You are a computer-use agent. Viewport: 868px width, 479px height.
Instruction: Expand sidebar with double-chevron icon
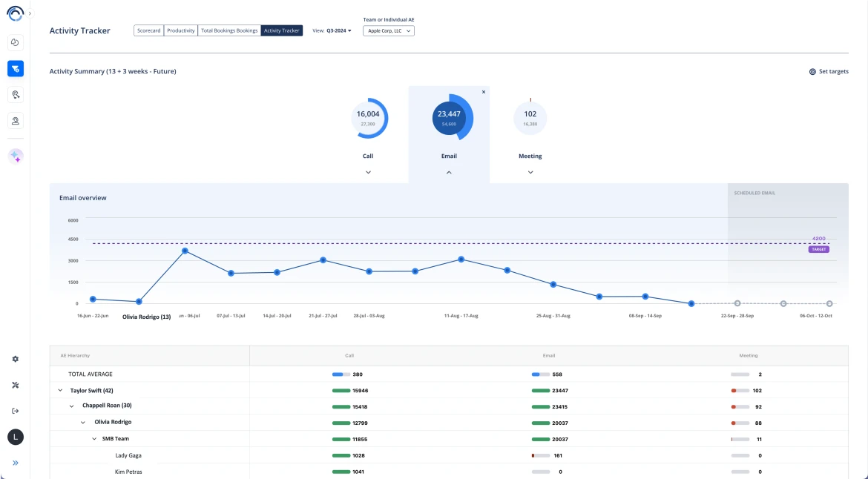click(15, 463)
